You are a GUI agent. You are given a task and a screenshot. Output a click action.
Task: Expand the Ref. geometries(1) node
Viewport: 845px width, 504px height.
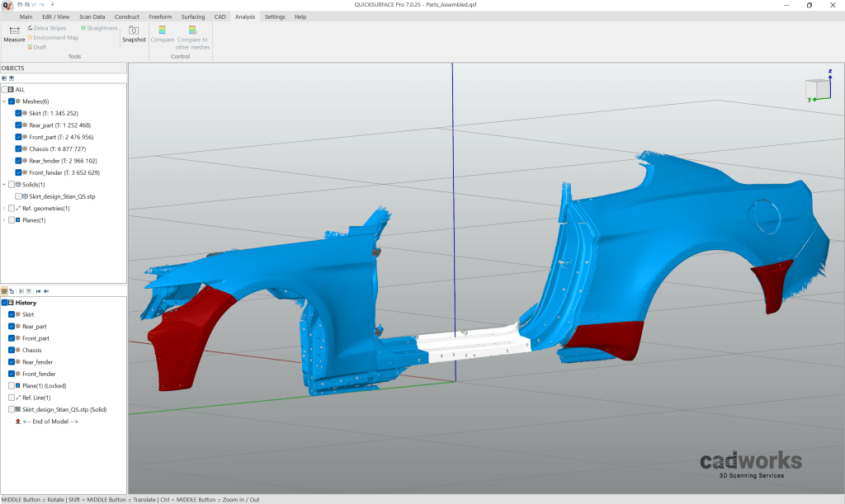3,208
